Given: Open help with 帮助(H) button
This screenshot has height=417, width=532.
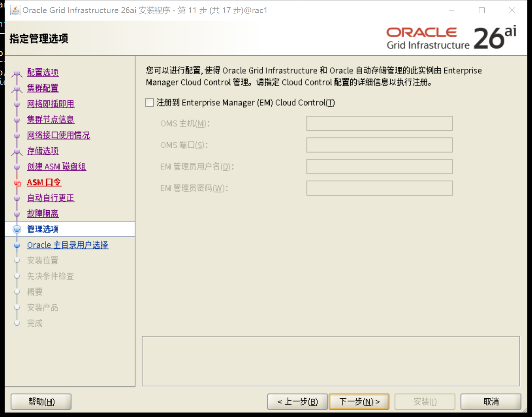Looking at the screenshot, I should 41,402.
